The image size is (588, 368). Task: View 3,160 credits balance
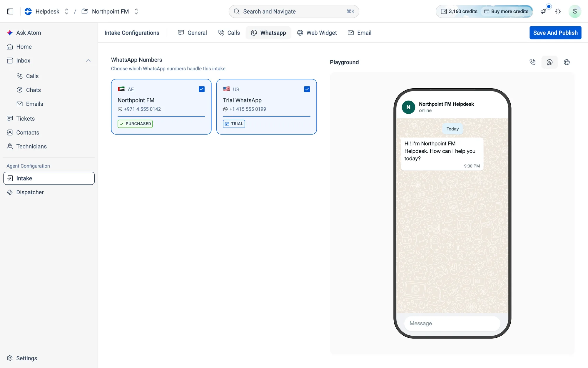pos(459,11)
